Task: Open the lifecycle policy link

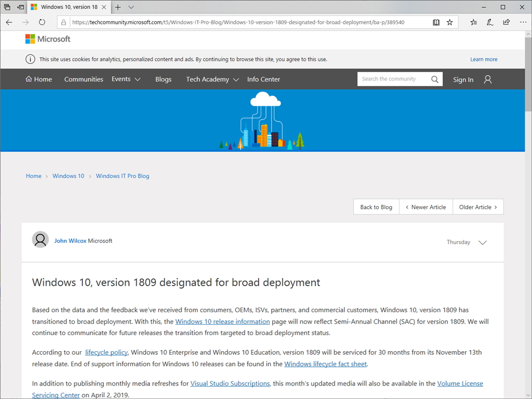Action: pyautogui.click(x=106, y=352)
